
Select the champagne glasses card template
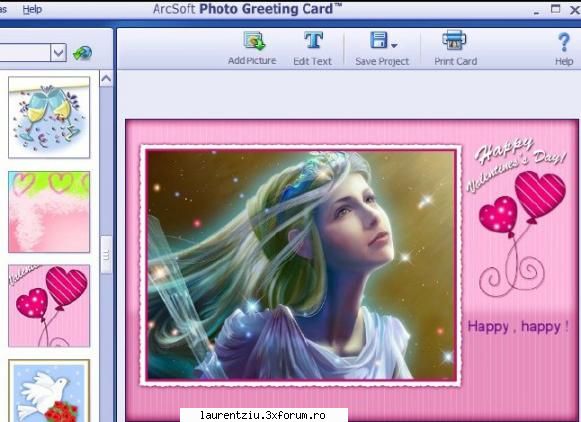[x=49, y=117]
